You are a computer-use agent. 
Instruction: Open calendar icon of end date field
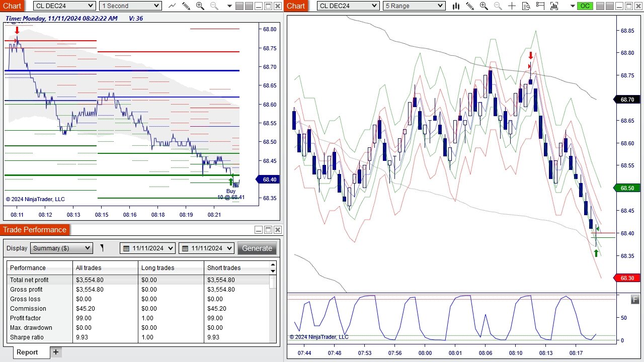click(x=185, y=248)
